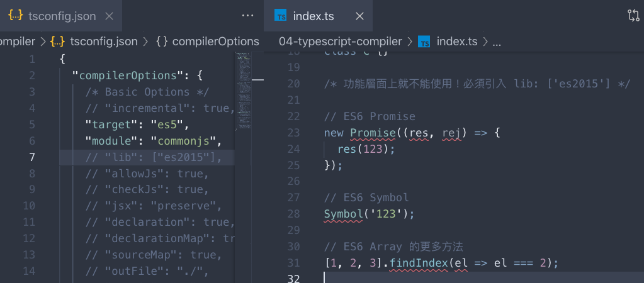Open the breadcrumb ellipsis after index.ts

(x=497, y=42)
